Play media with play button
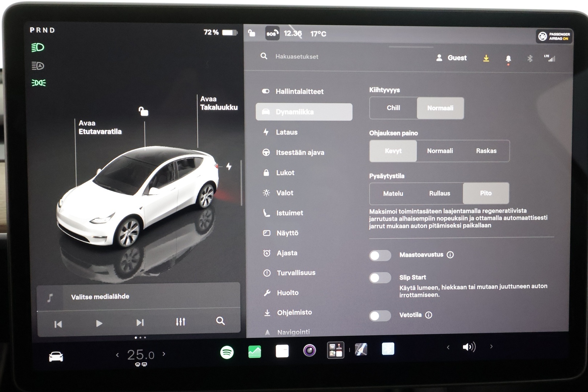The height and width of the screenshot is (392, 588). coord(99,323)
